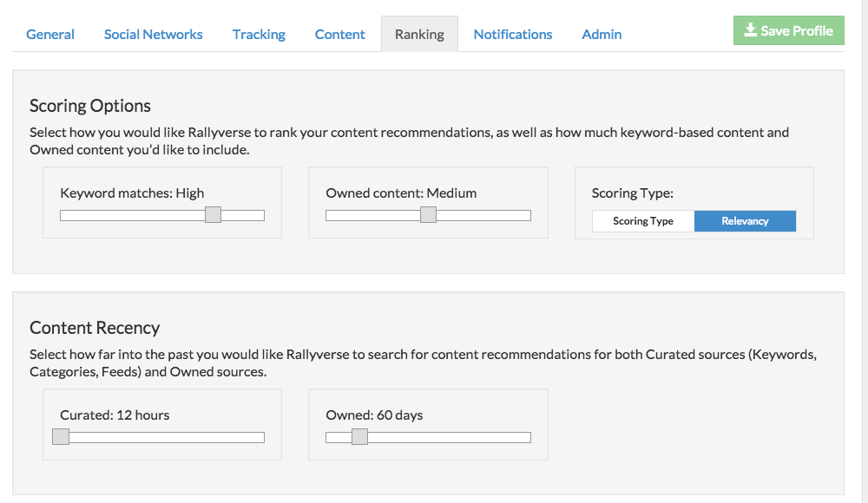Click the Curated recency slider handle

[x=61, y=437]
